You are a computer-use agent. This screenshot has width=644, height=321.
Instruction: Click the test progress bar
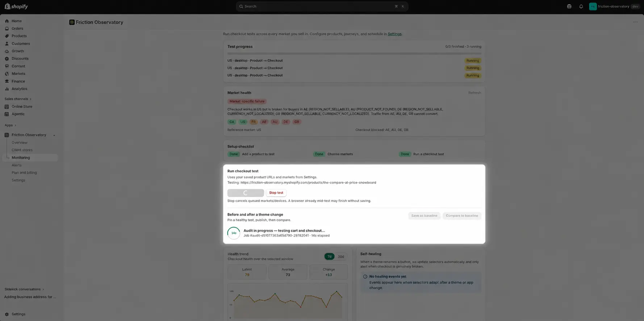coord(354,54)
